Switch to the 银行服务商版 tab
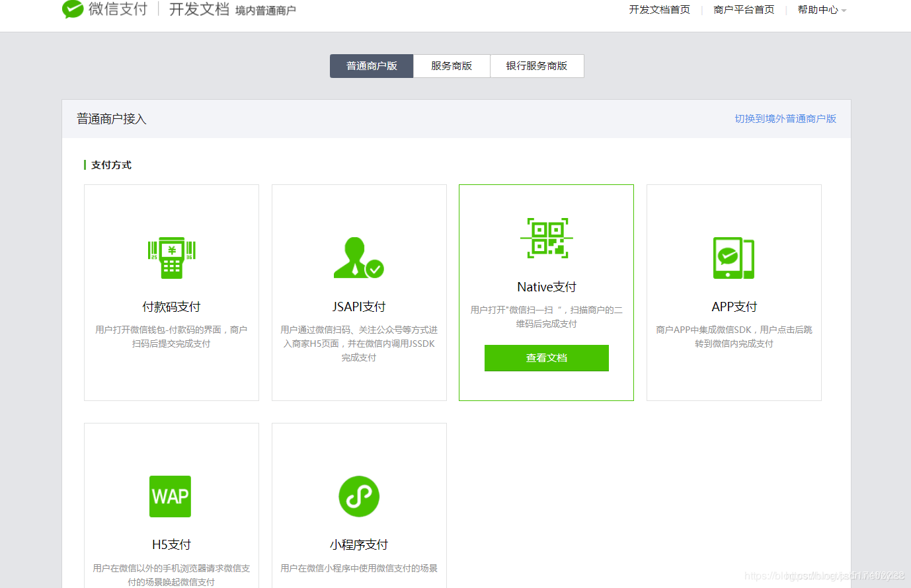The width and height of the screenshot is (911, 588). [x=537, y=66]
